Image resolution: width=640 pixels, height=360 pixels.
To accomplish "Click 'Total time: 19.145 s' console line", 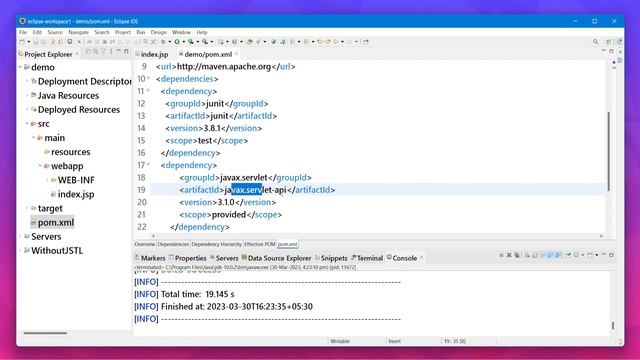I will [198, 294].
